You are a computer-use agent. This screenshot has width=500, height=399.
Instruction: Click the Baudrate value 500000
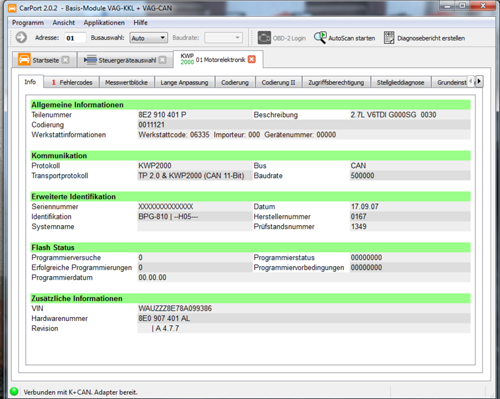pyautogui.click(x=362, y=176)
